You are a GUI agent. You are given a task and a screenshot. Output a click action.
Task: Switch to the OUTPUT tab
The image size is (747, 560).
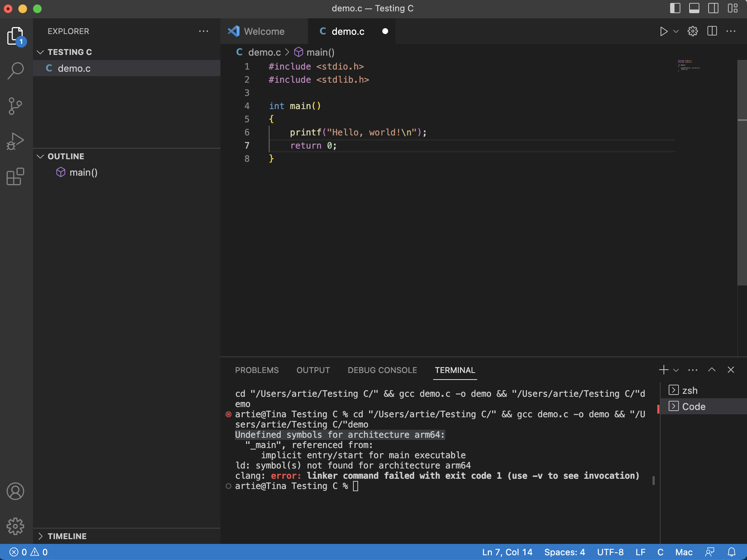coord(313,370)
